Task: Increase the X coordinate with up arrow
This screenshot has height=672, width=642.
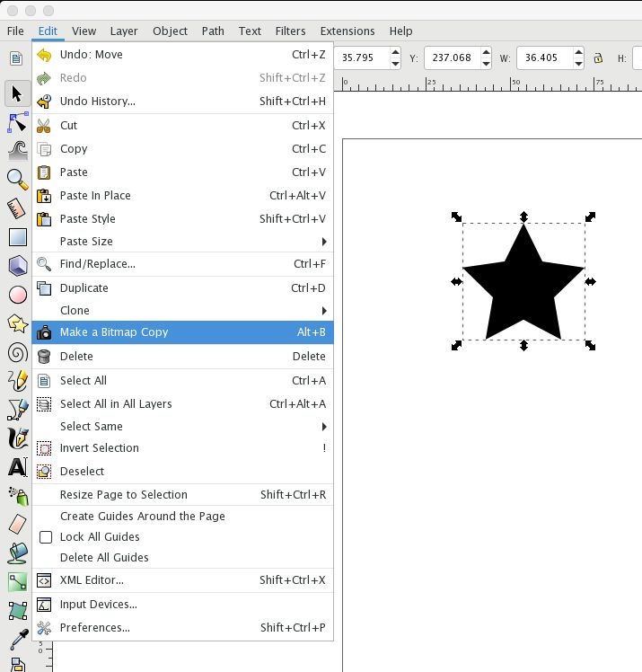Action: pos(395,53)
